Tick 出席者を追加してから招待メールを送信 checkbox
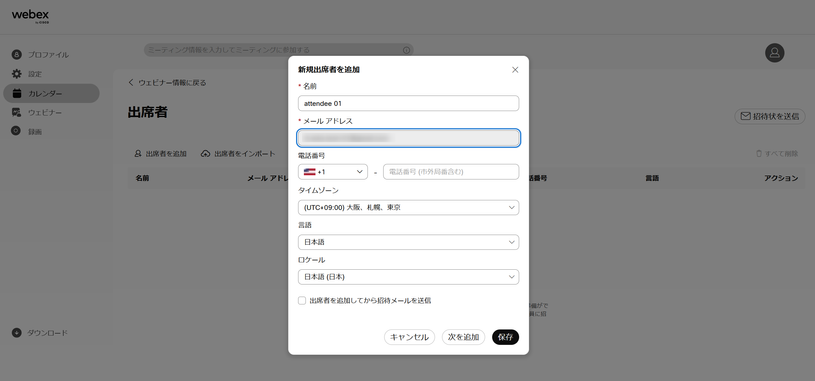Image resolution: width=815 pixels, height=381 pixels. [x=302, y=300]
